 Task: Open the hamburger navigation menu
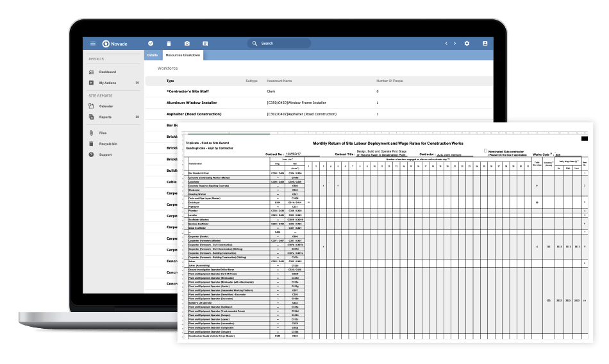[93, 44]
